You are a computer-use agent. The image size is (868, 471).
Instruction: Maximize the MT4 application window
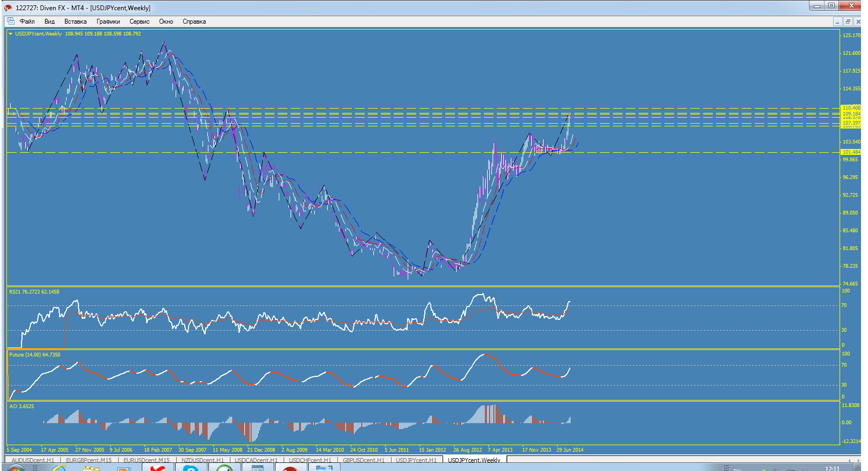[831, 5]
